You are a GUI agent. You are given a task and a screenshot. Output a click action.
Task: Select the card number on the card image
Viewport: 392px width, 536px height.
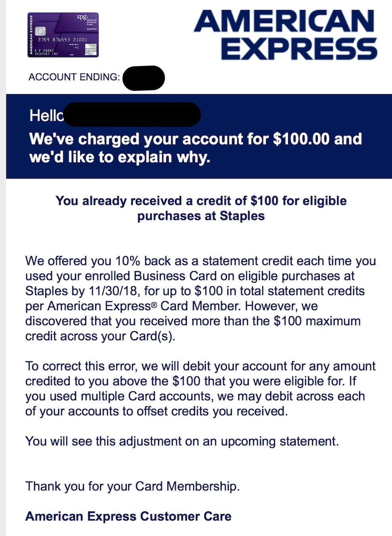(62, 40)
